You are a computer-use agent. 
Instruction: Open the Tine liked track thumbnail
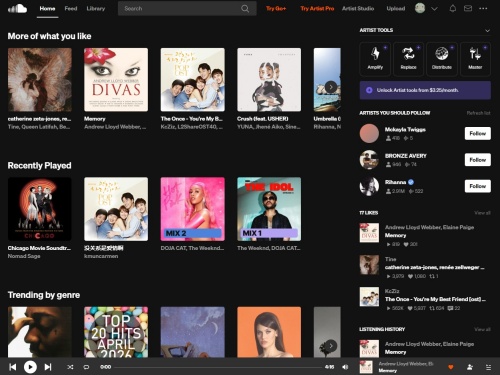click(x=369, y=265)
